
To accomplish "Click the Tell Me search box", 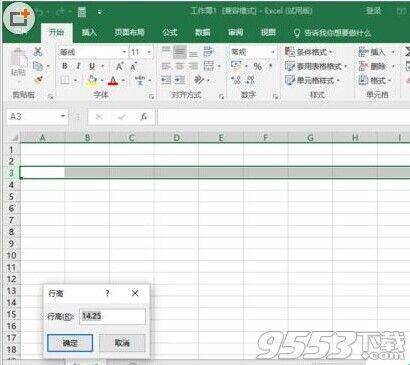I will (333, 33).
